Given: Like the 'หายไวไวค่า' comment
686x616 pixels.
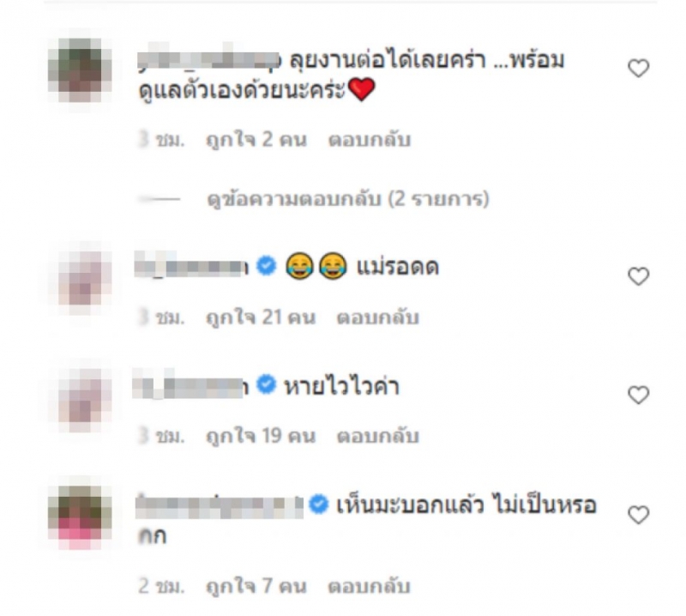Looking at the screenshot, I should pyautogui.click(x=638, y=396).
